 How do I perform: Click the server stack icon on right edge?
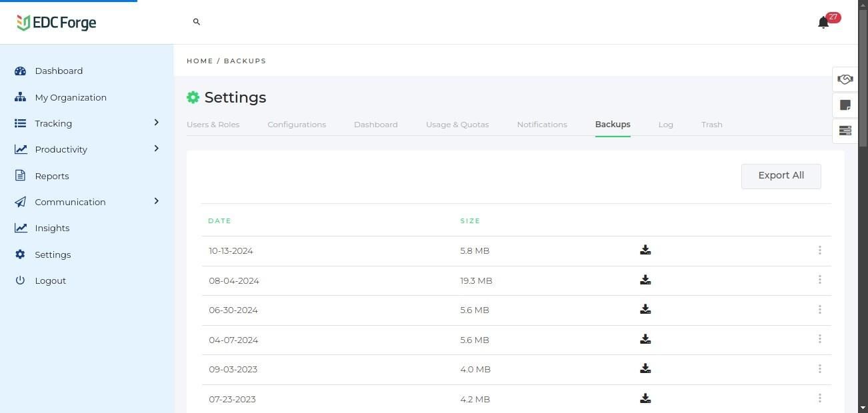coord(845,131)
